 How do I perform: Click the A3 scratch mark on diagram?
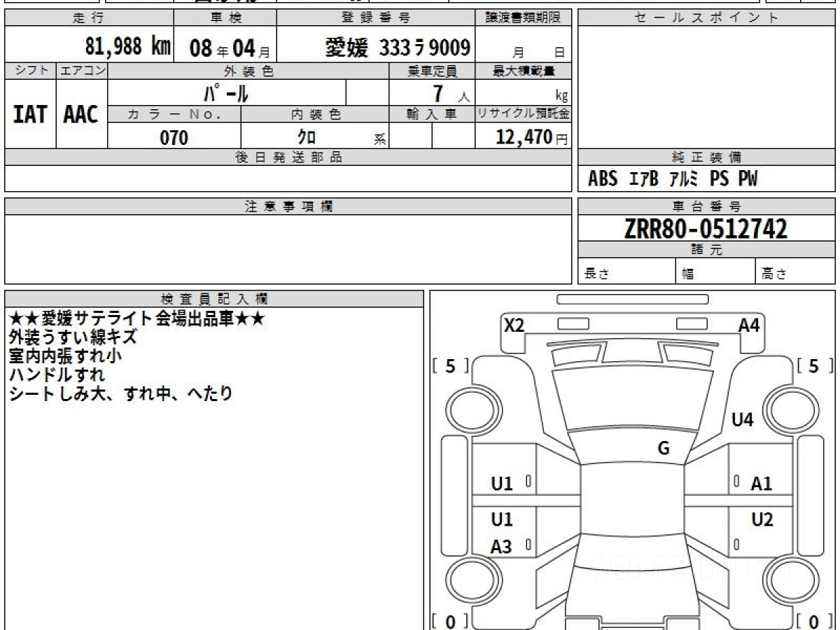pyautogui.click(x=501, y=547)
